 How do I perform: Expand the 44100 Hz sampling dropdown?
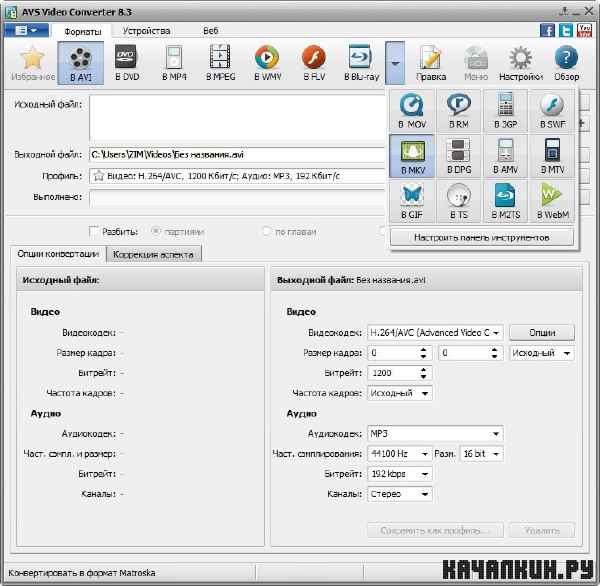coord(425,454)
